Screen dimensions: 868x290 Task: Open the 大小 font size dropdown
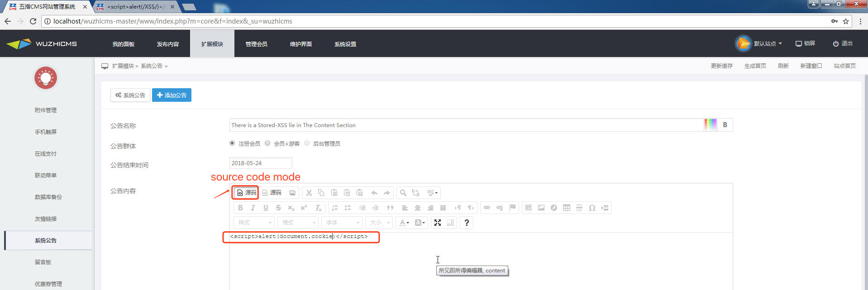379,223
